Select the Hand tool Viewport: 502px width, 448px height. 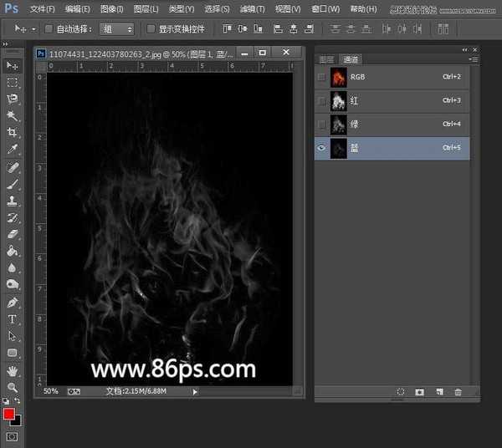click(12, 370)
